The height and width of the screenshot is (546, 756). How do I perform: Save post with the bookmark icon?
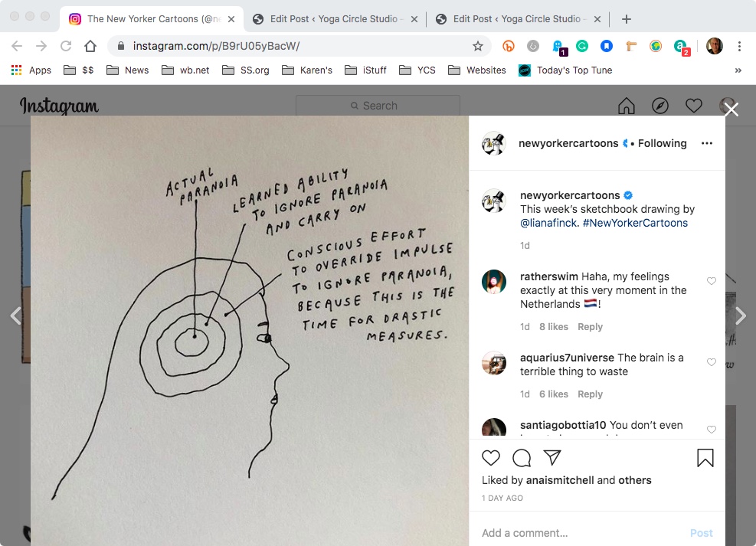click(x=705, y=458)
